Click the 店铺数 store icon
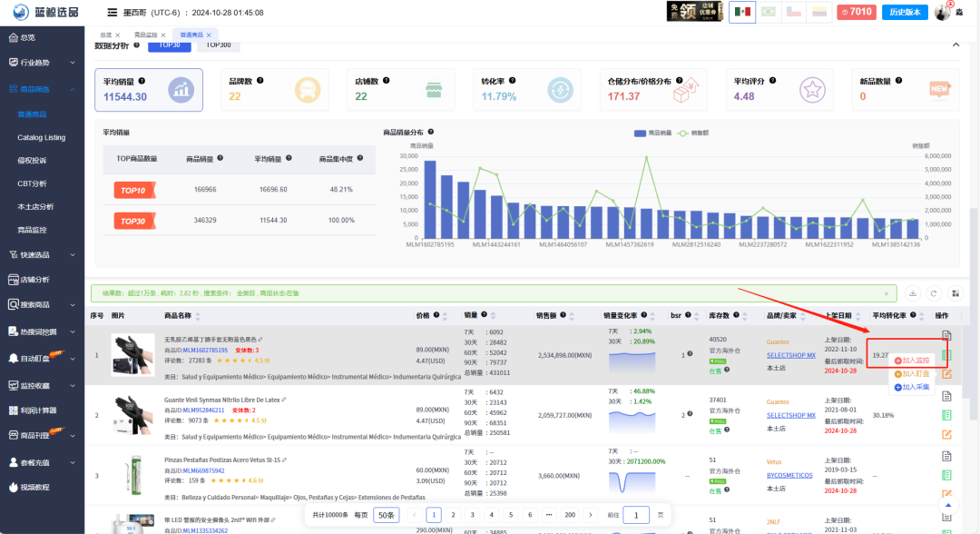Image resolution: width=980 pixels, height=534 pixels. tap(434, 90)
